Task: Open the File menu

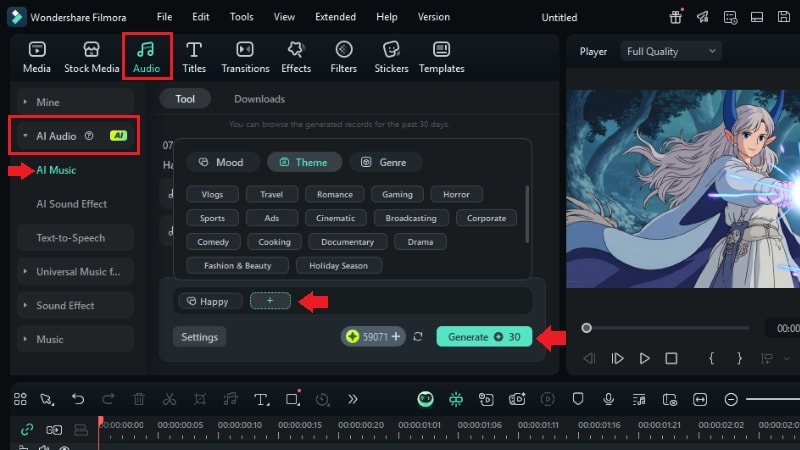Action: (164, 17)
